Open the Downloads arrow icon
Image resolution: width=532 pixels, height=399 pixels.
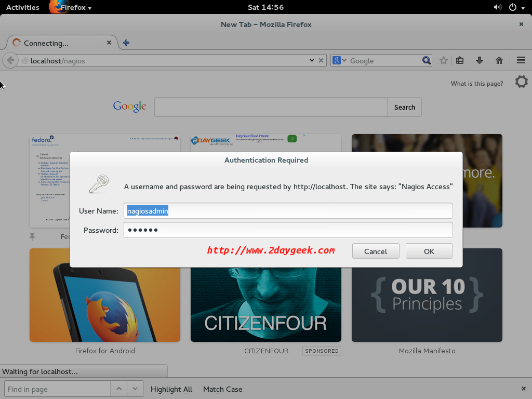[x=479, y=60]
